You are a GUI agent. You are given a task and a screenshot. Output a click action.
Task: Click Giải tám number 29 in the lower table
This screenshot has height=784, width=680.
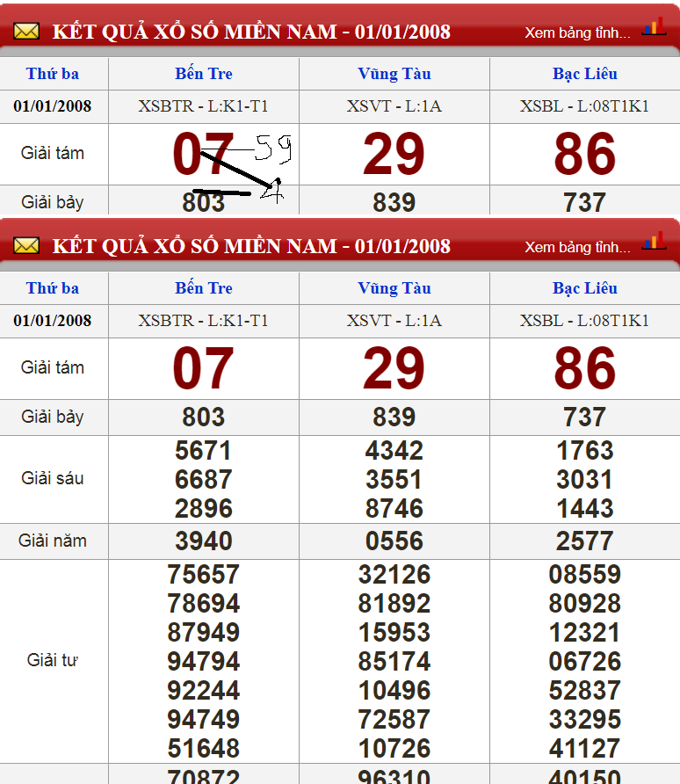pos(394,368)
